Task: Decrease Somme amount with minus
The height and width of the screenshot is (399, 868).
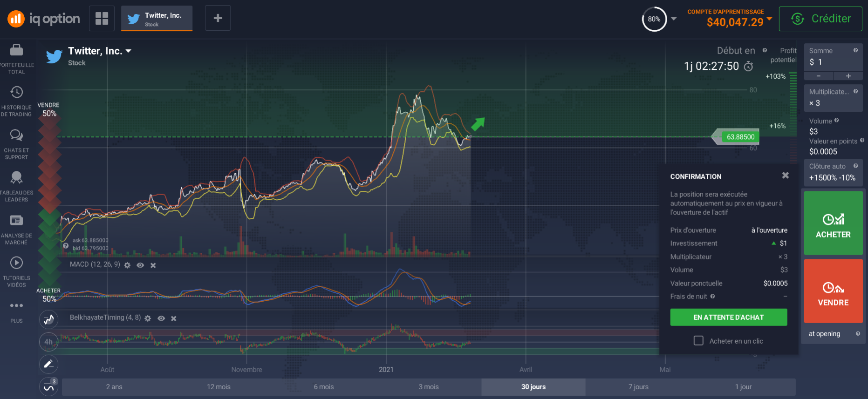Action: tap(819, 76)
